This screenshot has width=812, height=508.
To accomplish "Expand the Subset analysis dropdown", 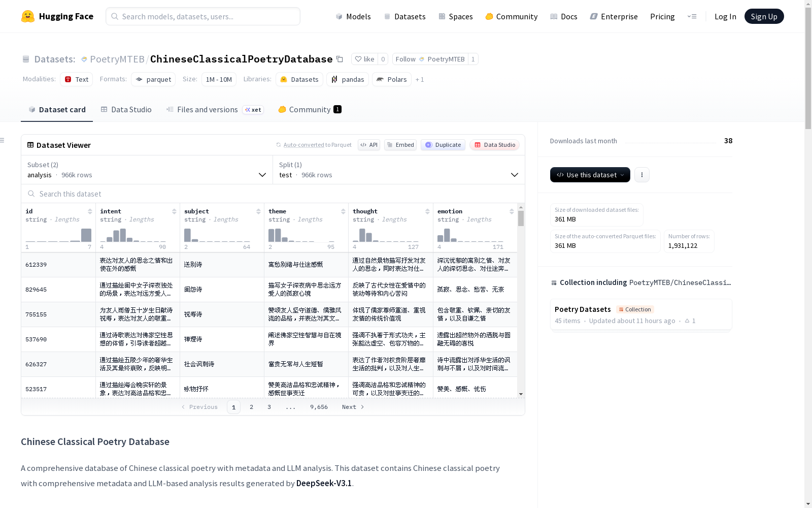I will coord(147,170).
